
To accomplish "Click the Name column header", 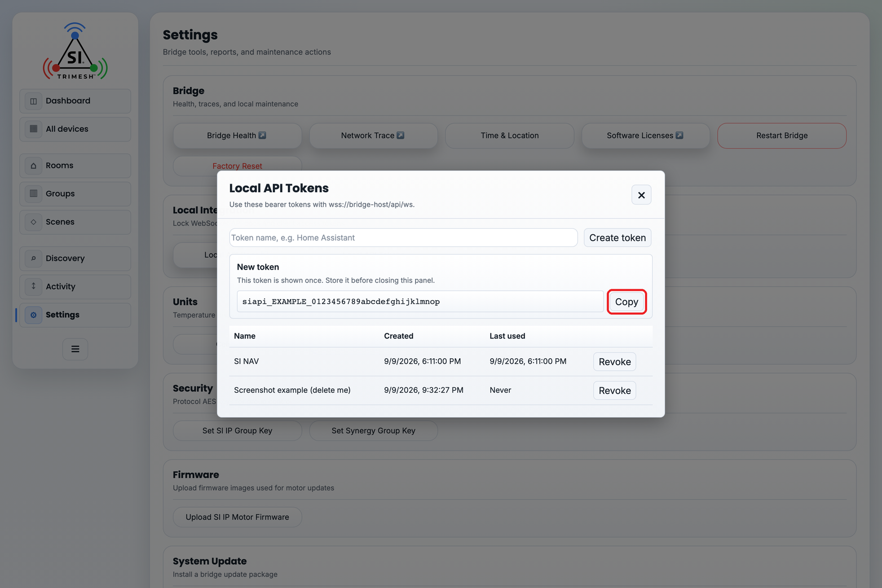I will coord(245,336).
